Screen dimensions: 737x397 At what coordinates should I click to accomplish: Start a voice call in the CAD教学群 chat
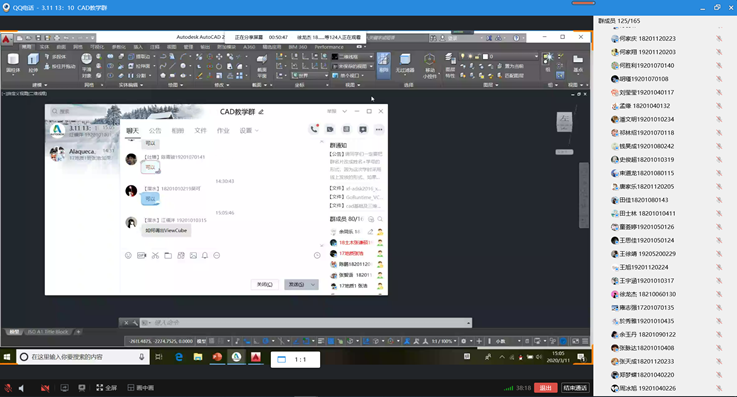pos(314,129)
